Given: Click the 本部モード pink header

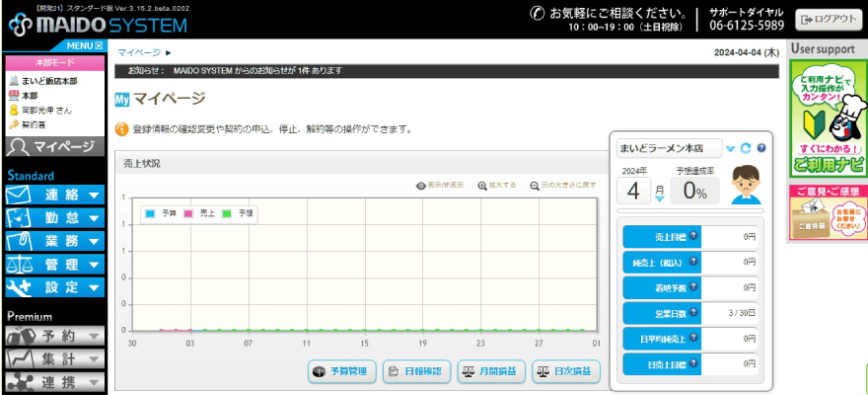Looking at the screenshot, I should pyautogui.click(x=55, y=62).
